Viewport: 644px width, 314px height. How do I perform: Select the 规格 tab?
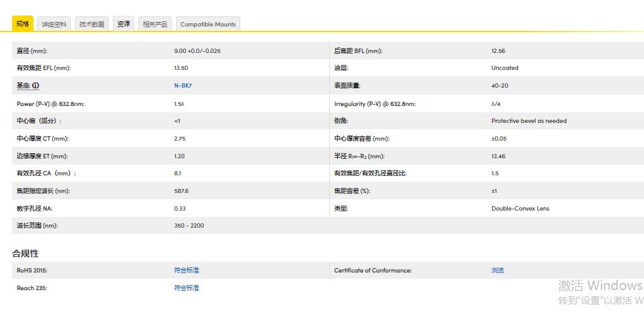23,24
